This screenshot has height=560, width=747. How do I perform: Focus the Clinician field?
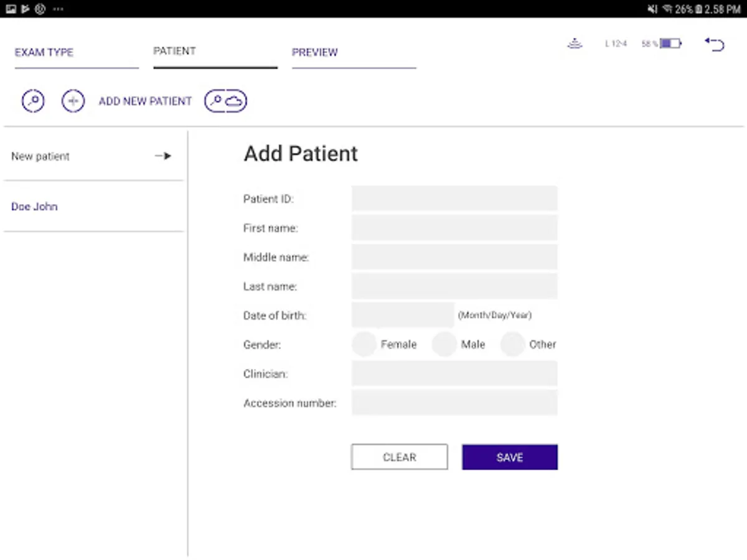[x=454, y=373]
